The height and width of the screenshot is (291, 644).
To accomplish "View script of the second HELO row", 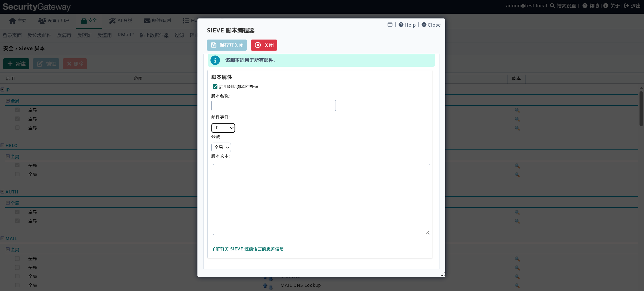I will [x=517, y=174].
